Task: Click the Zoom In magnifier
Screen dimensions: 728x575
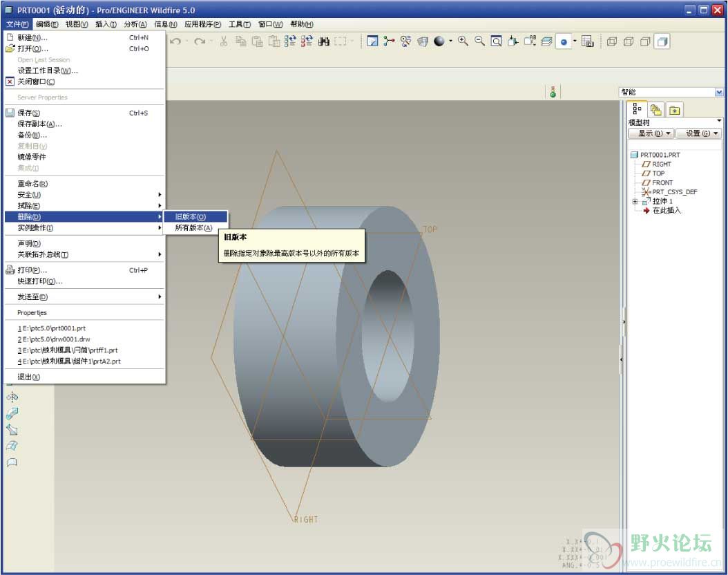Action: tap(463, 41)
